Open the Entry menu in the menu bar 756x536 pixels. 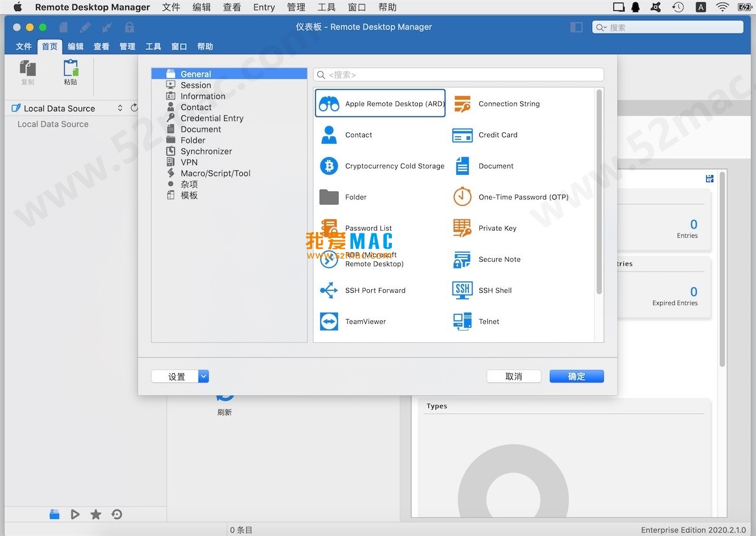point(264,7)
